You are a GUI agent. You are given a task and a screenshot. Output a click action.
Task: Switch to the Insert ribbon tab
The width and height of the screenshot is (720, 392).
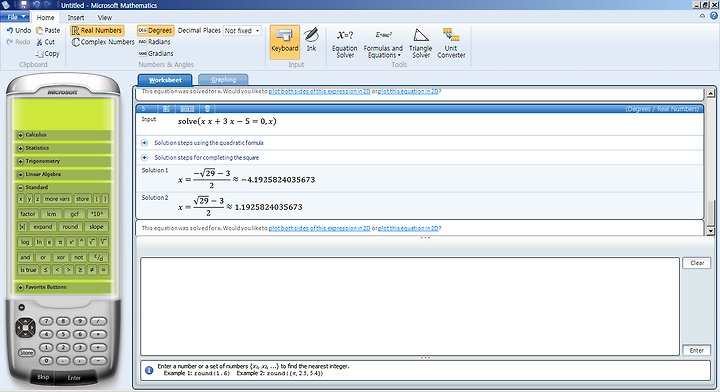[x=76, y=17]
